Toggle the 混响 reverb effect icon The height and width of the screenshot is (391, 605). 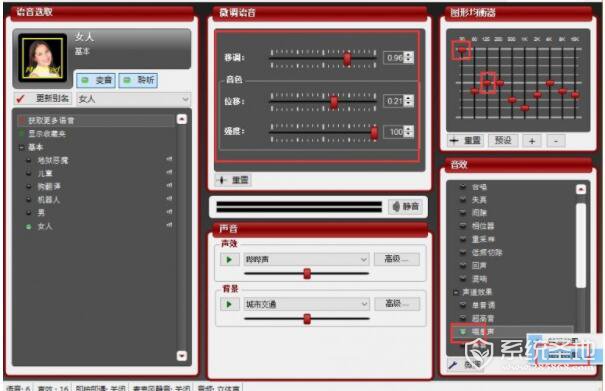pos(463,278)
